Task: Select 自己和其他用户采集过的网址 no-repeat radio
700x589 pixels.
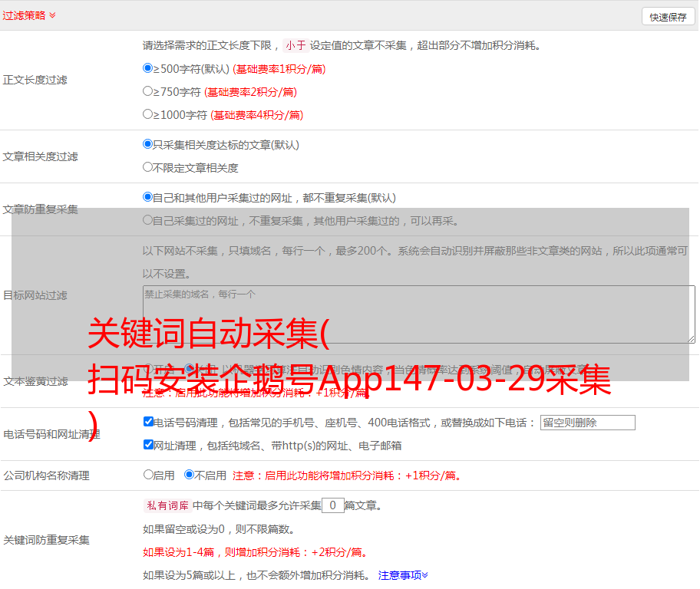Action: click(x=148, y=197)
